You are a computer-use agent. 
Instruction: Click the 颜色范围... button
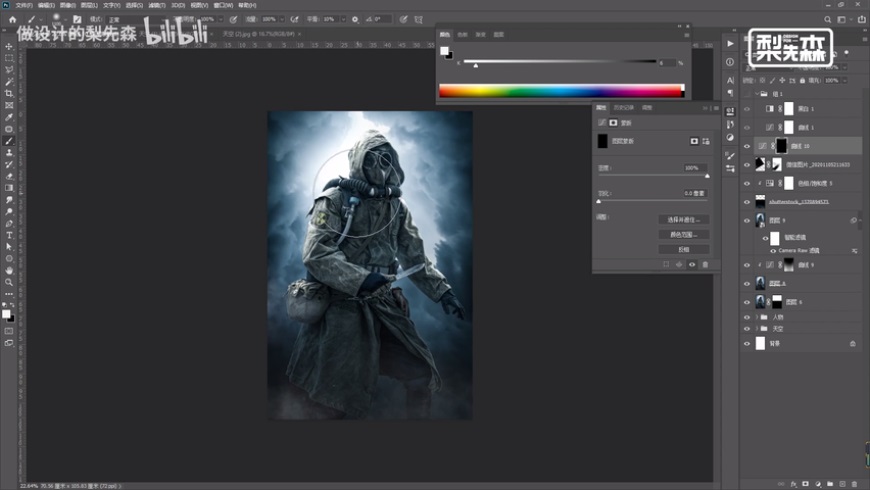click(x=684, y=235)
